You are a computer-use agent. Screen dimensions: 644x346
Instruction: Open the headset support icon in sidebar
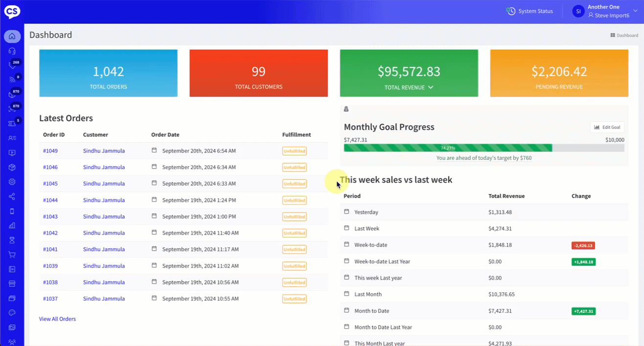click(12, 51)
